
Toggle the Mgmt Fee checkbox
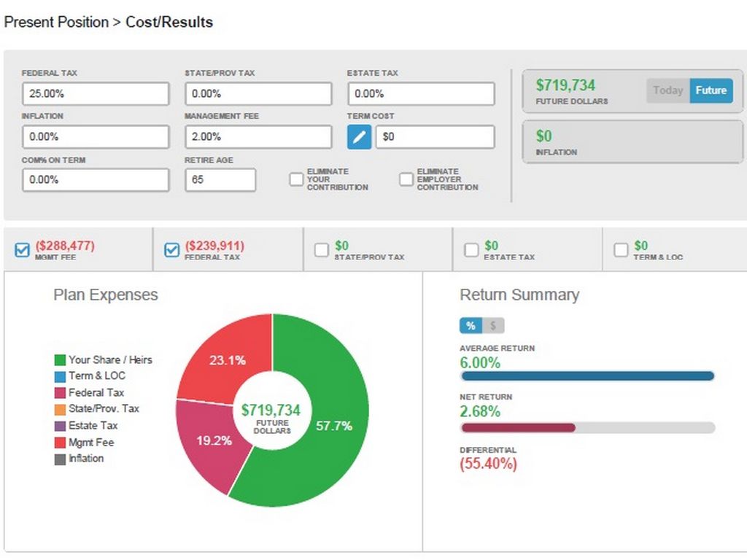pyautogui.click(x=23, y=250)
